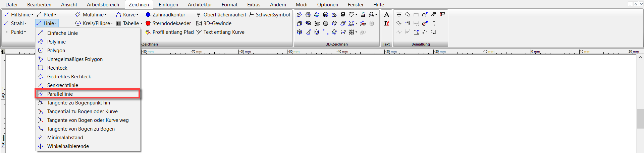The height and width of the screenshot is (153, 644).
Task: Choose the diameter dimension icon marked D
Action: click(x=425, y=23)
